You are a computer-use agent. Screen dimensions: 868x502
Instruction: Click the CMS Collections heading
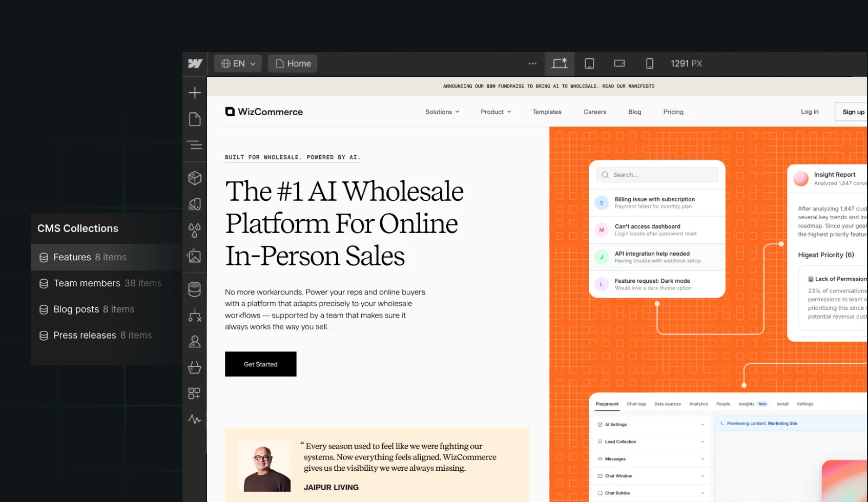coord(78,228)
